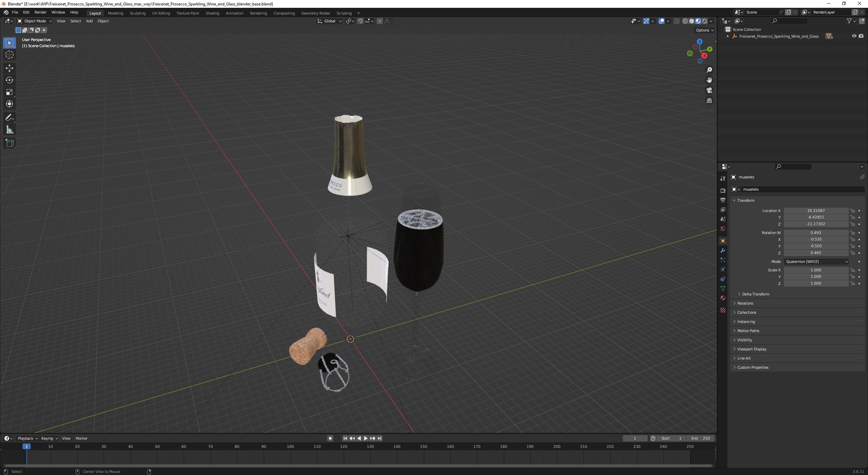Viewport: 868px width, 475px height.
Task: Activate the Rotate tool
Action: [9, 80]
